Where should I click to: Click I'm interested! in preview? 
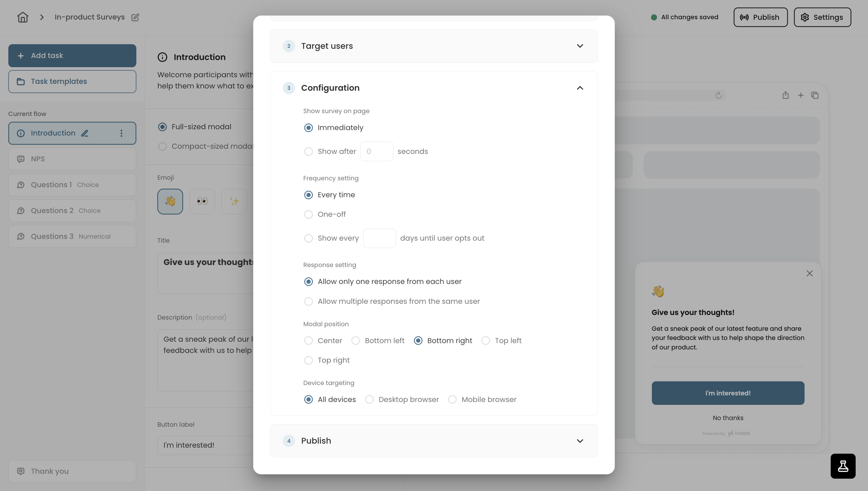pos(728,393)
